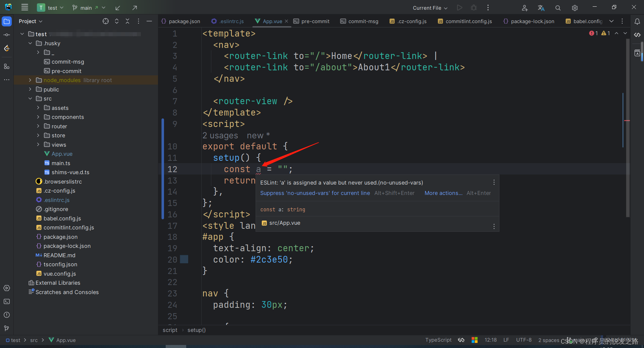Show hidden editor tabs dropdown
The image size is (644, 348).
coord(611,21)
